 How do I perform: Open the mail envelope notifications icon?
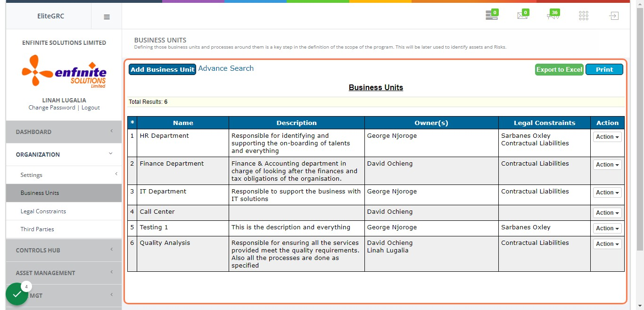522,15
